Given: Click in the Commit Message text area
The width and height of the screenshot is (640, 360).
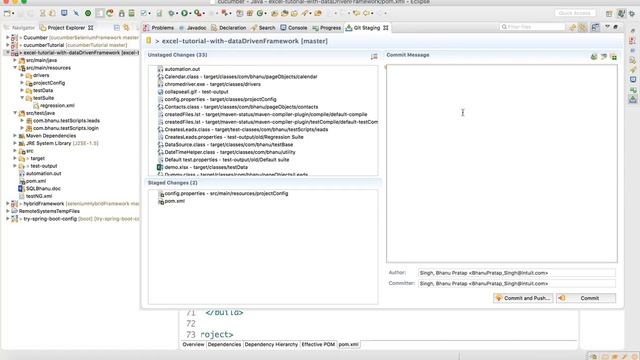Looking at the screenshot, I should (502, 163).
